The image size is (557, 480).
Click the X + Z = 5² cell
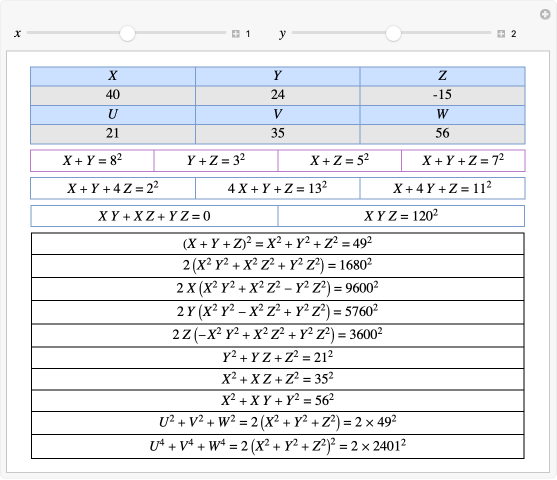click(340, 161)
